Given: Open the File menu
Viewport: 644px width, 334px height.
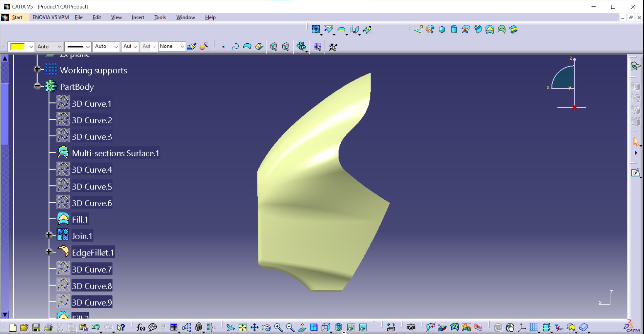Looking at the screenshot, I should pyautogui.click(x=79, y=17).
